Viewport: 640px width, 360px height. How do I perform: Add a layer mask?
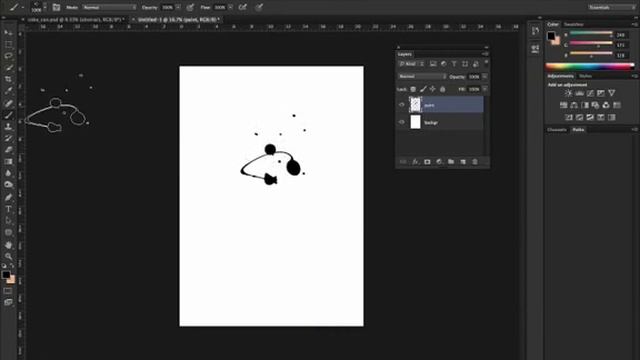click(427, 162)
